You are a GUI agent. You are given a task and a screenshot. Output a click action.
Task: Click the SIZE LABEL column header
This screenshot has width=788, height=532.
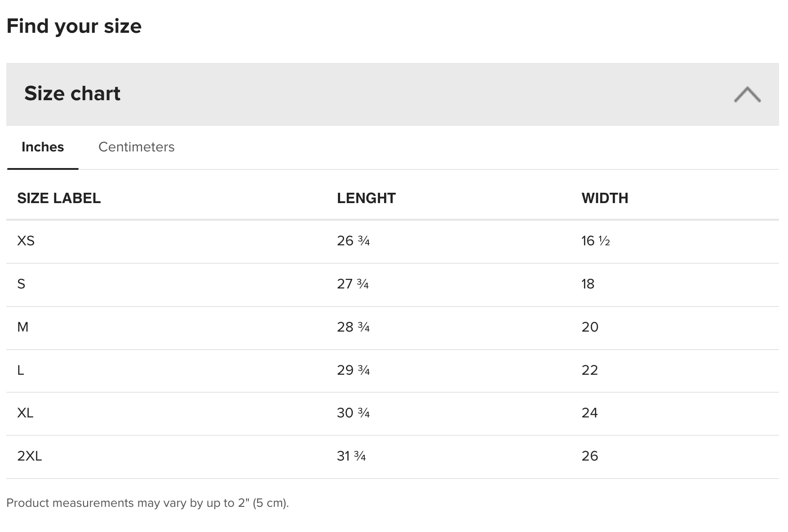click(x=59, y=198)
